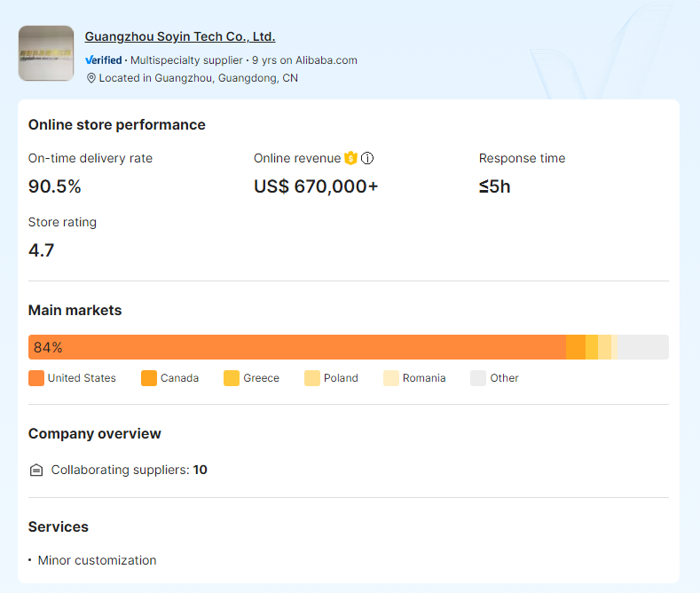Click the US$ 670,000+ revenue value

[316, 186]
